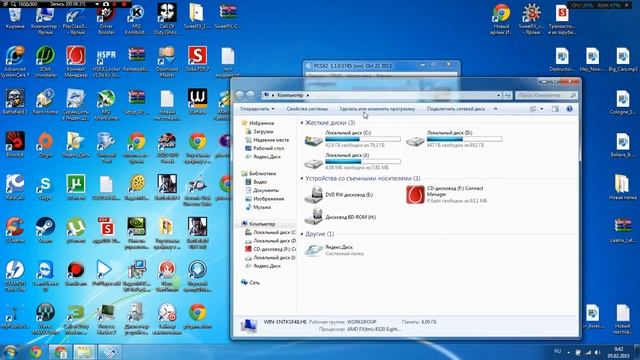Select Компьютер node in navigation pane
Viewport: 640px width, 360px height.
pyautogui.click(x=258, y=224)
